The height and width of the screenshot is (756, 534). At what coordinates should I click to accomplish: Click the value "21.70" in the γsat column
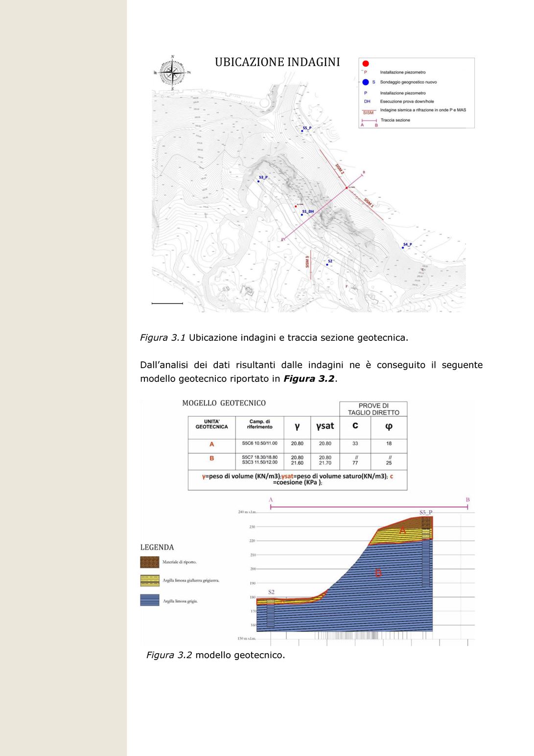point(325,463)
